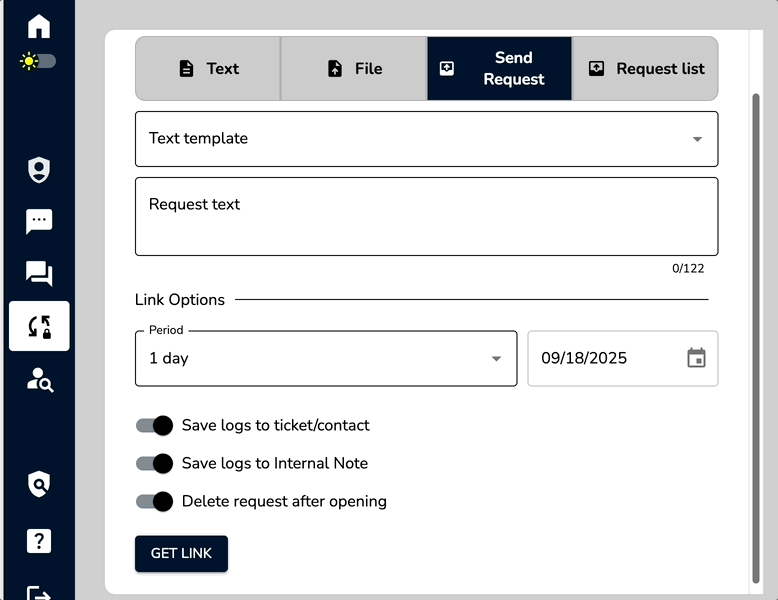
Task: Open the Period dropdown showing 1 day
Action: 326,358
